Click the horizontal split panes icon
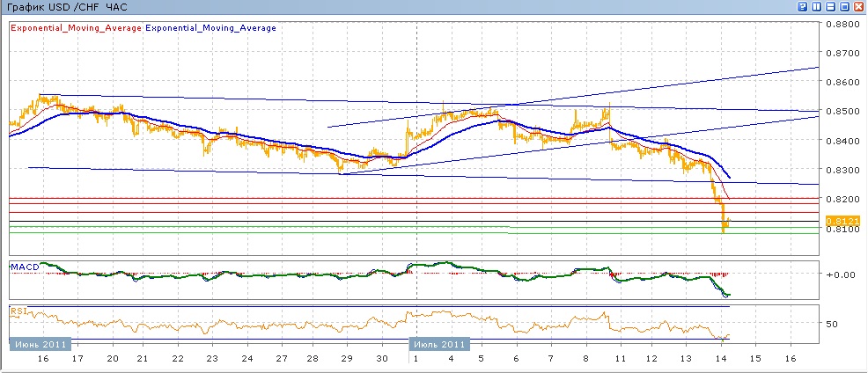 tap(830, 6)
